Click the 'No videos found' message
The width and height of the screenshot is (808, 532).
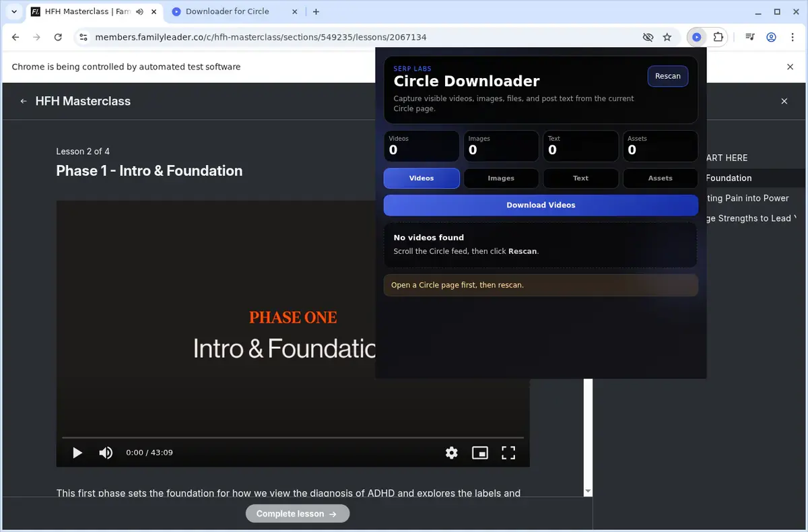(x=429, y=238)
